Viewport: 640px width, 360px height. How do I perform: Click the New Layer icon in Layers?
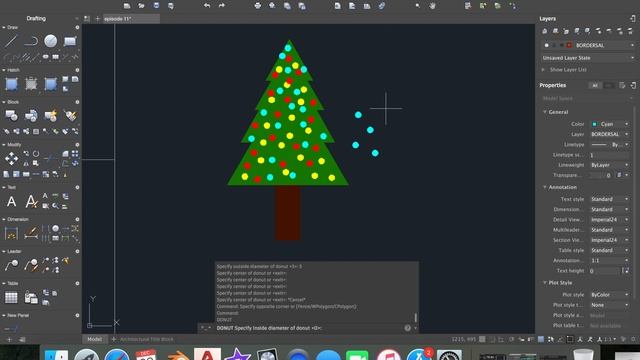[544, 31]
